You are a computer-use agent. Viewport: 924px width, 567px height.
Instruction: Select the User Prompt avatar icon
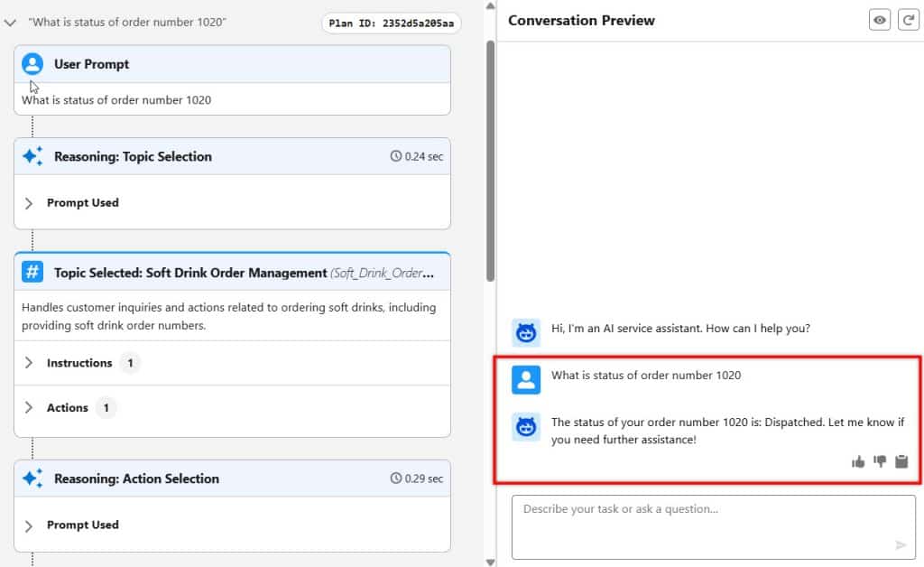(x=33, y=63)
